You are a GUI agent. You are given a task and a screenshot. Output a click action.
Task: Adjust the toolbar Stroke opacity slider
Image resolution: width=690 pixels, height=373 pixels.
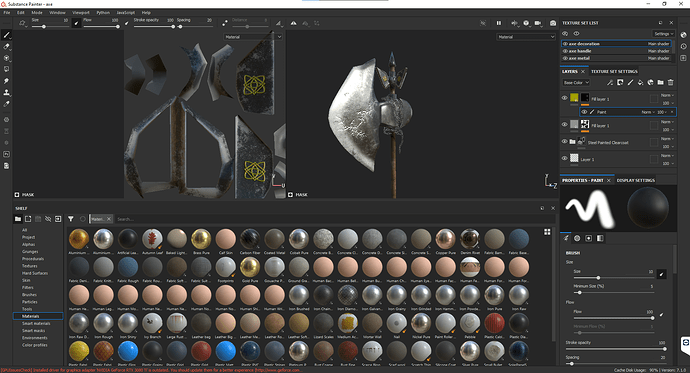154,26
